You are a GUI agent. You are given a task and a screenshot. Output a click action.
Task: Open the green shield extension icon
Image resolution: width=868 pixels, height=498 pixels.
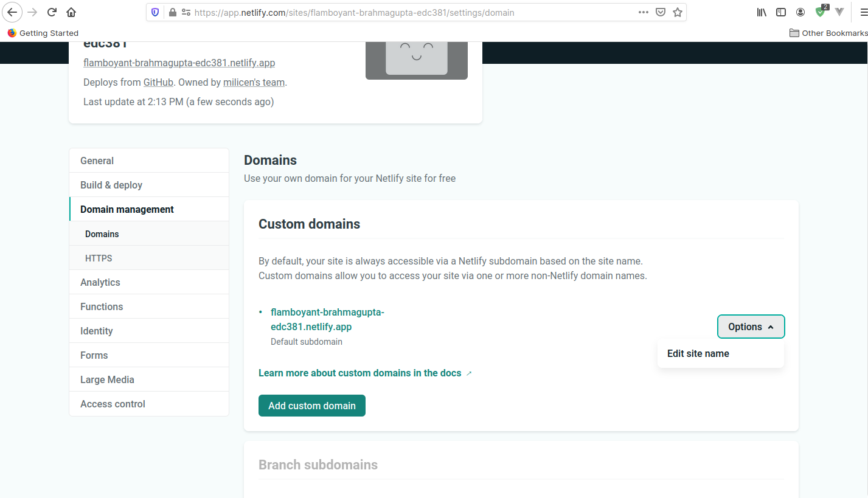(821, 12)
